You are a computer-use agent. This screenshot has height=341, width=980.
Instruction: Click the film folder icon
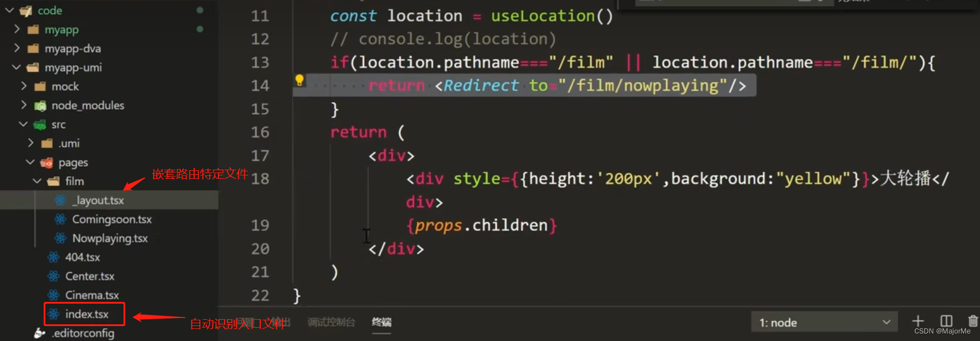click(x=53, y=181)
